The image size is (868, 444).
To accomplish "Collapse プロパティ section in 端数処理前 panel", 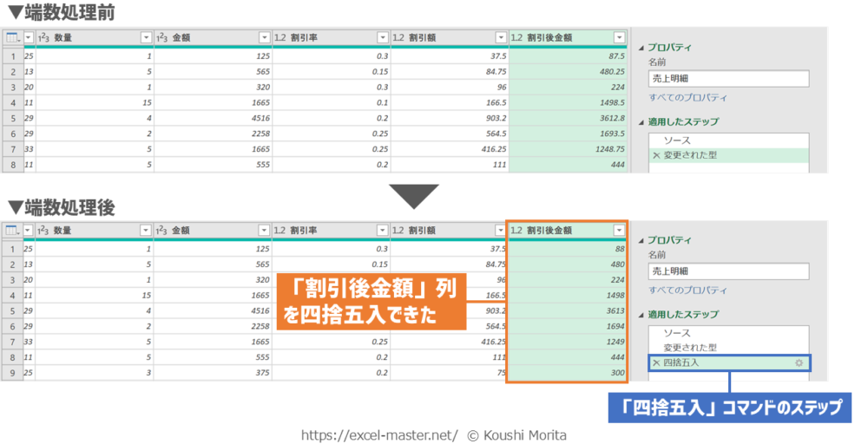I will pyautogui.click(x=641, y=49).
